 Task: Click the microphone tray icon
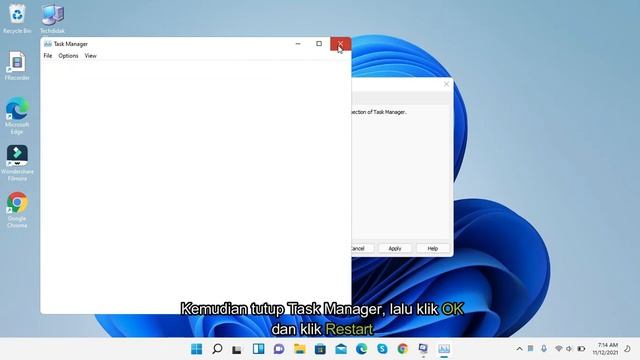click(544, 349)
